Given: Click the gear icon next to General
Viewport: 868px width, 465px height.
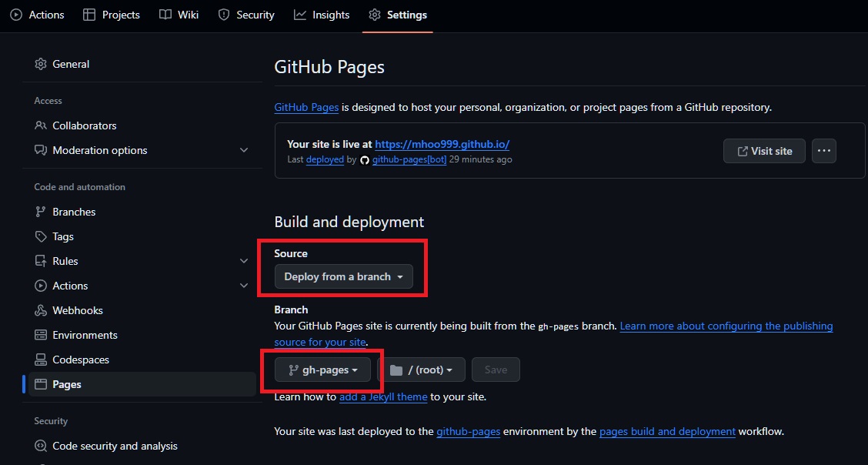Looking at the screenshot, I should (41, 65).
